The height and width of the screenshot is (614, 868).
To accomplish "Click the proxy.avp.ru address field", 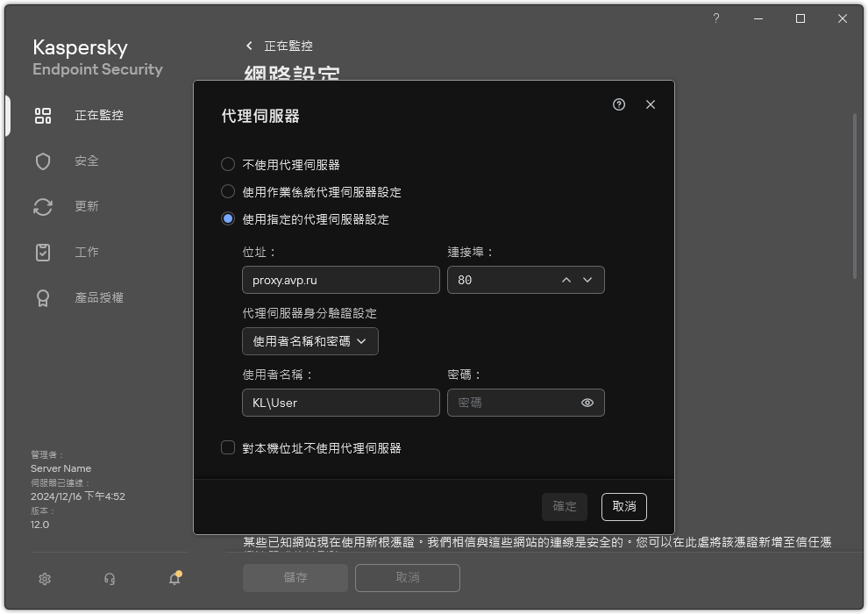I will tap(340, 280).
